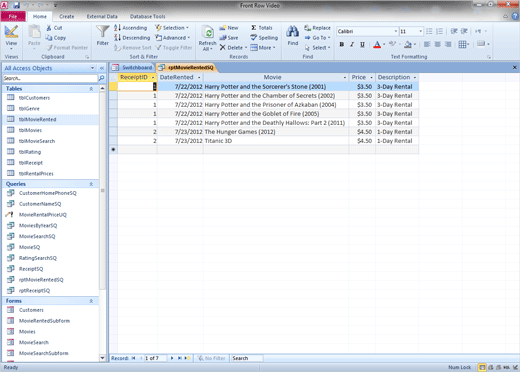The height and width of the screenshot is (372, 520).
Task: Go to first record navigation button
Action: click(x=133, y=358)
